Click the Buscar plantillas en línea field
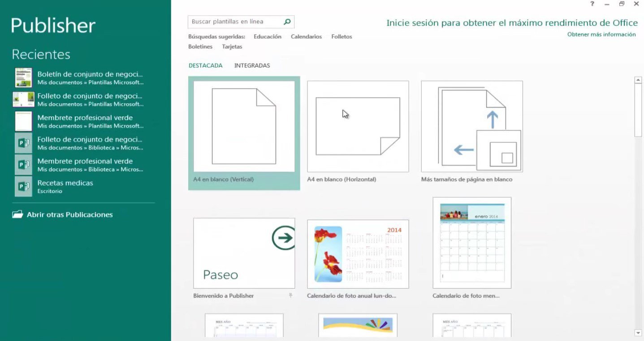Screen dimensions: 644x341 click(235, 21)
